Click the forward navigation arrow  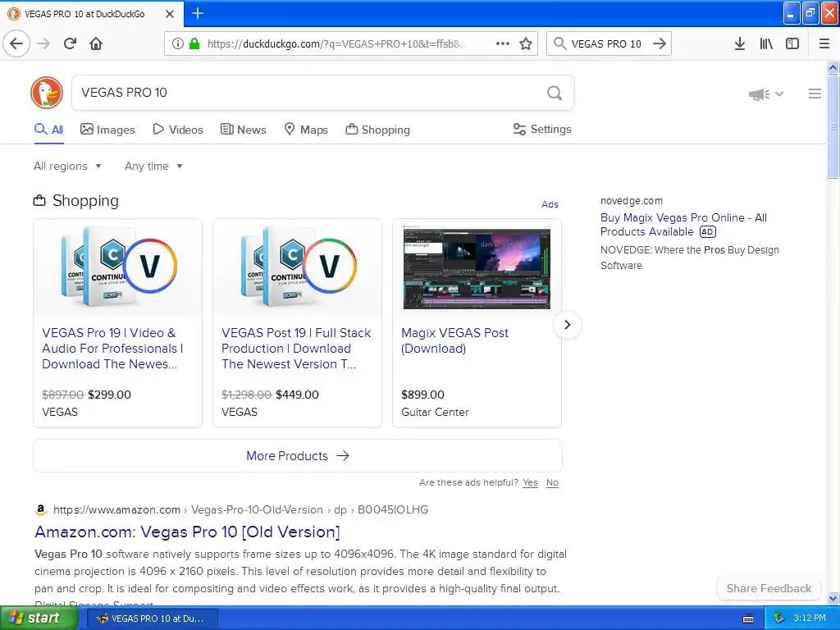pos(44,43)
